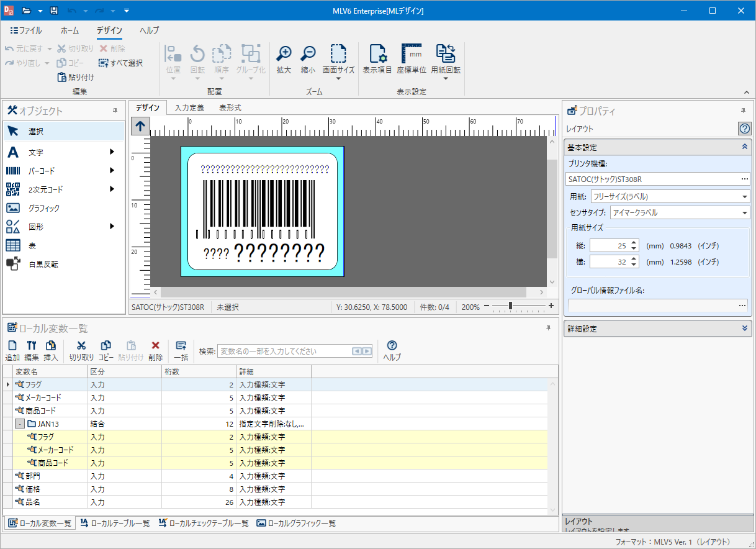Screen dimensions: 756x549
Task: Switch to 表形式 tab
Action: coord(230,107)
